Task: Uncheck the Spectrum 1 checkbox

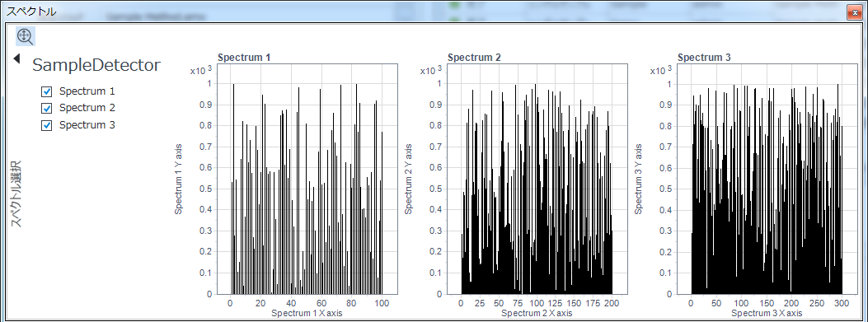Action: [47, 92]
